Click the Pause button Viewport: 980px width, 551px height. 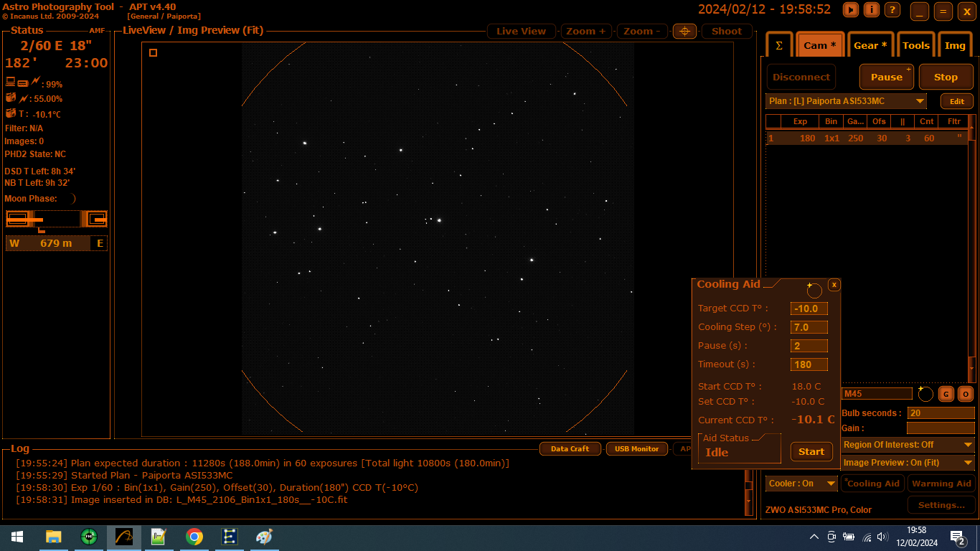coord(887,77)
